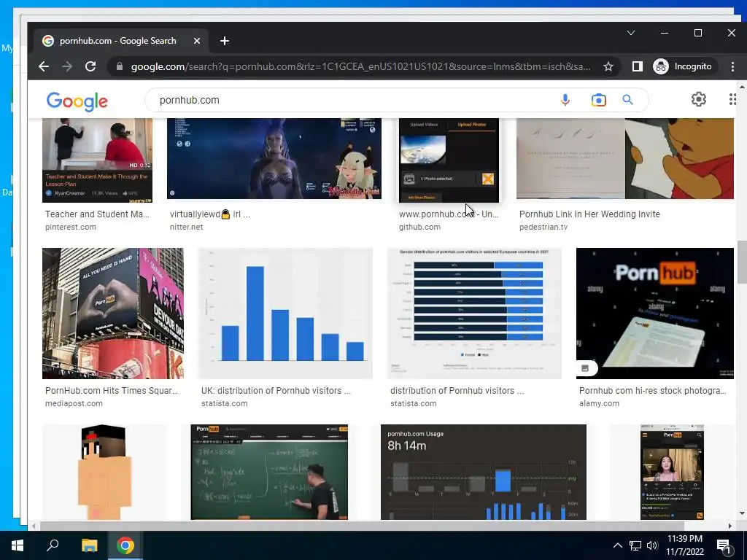Click the browser Back arrow
Screen dimensions: 747x560
(x=44, y=66)
